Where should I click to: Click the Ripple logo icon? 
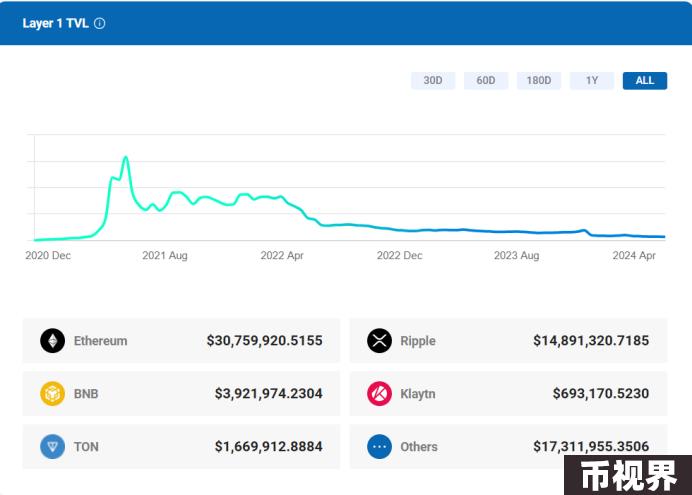tap(379, 341)
